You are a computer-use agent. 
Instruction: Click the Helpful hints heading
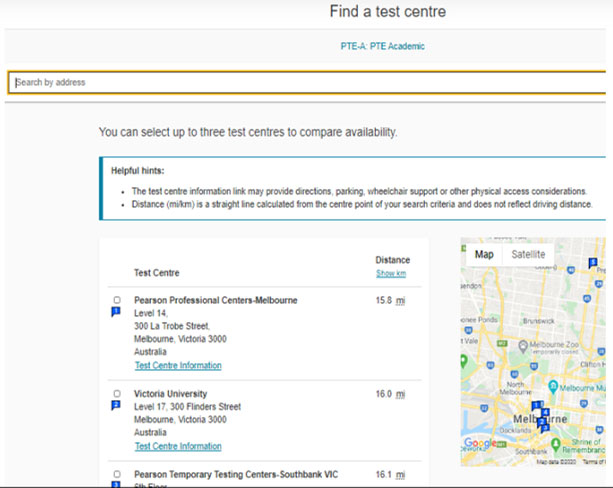[138, 171]
